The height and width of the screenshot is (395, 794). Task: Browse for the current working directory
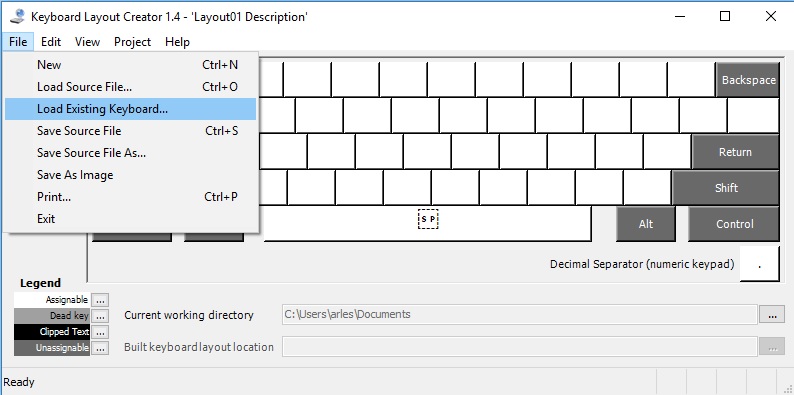point(772,314)
